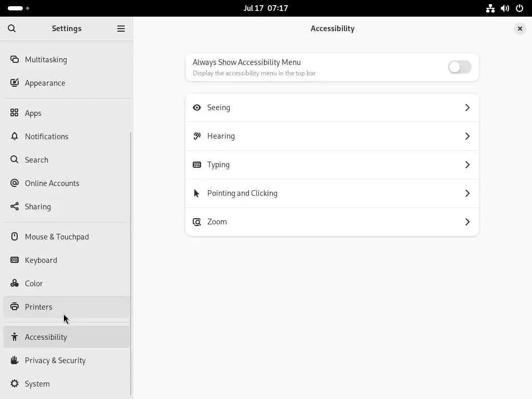Click the Multitasking sidebar icon
This screenshot has width=532, height=399.
14,59
